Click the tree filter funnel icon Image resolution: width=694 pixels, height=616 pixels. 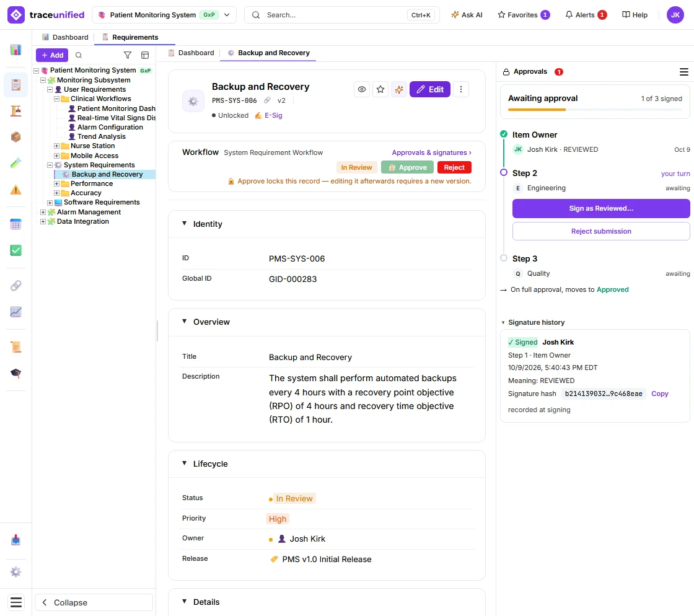128,55
